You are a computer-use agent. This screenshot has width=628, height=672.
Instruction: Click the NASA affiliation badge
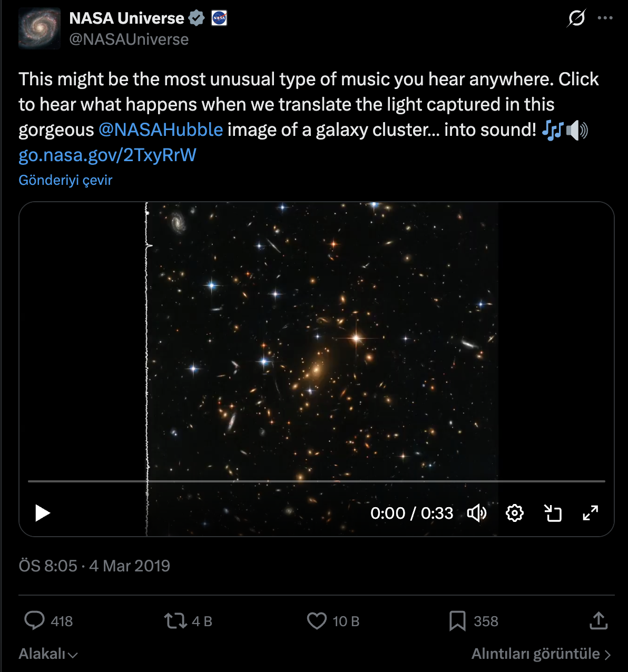click(219, 18)
